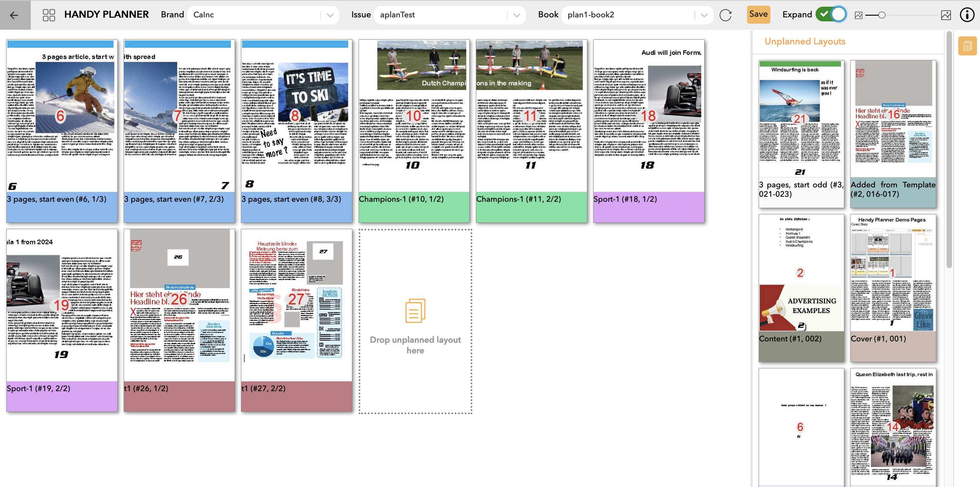Select the Cover (#1, 001) layout
The width and height of the screenshot is (980, 487).
click(x=892, y=274)
